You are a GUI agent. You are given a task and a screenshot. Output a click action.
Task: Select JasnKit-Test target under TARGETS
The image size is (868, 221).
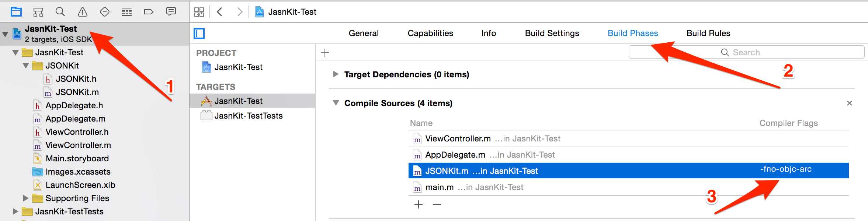[252, 101]
